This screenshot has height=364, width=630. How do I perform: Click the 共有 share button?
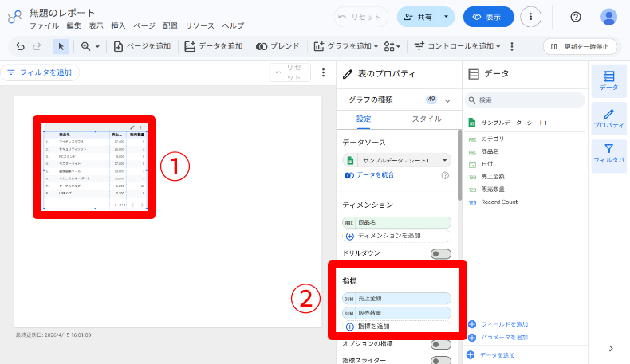point(418,17)
